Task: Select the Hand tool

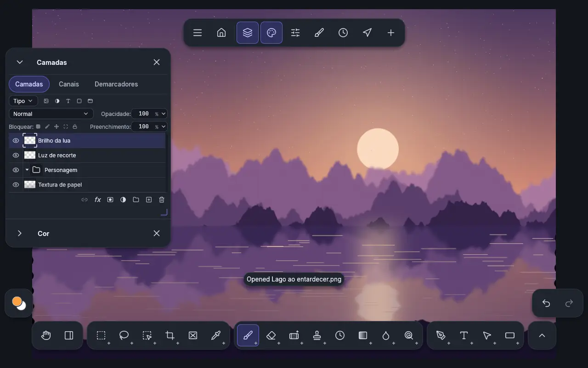Action: tap(46, 335)
